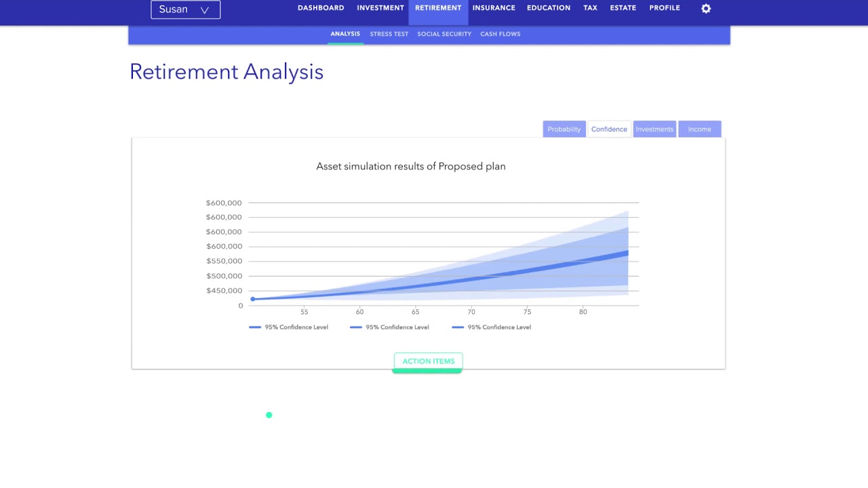Open the settings gear icon
The width and height of the screenshot is (868, 488).
[x=706, y=9]
